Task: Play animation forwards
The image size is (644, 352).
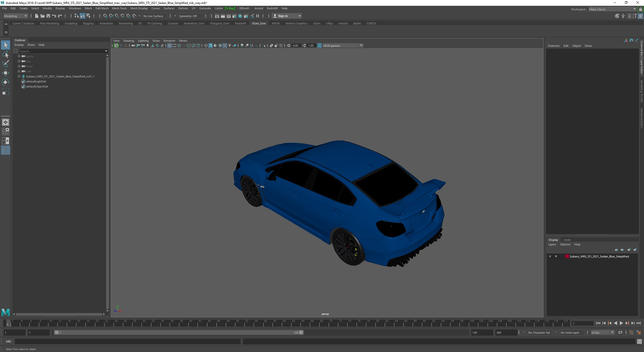Action: tap(621, 323)
